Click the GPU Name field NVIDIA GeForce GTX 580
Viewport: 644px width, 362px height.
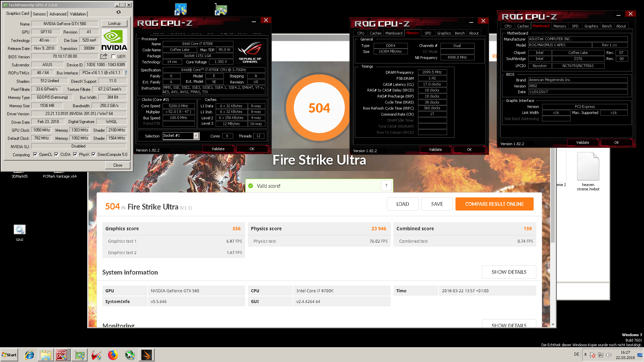pos(65,24)
